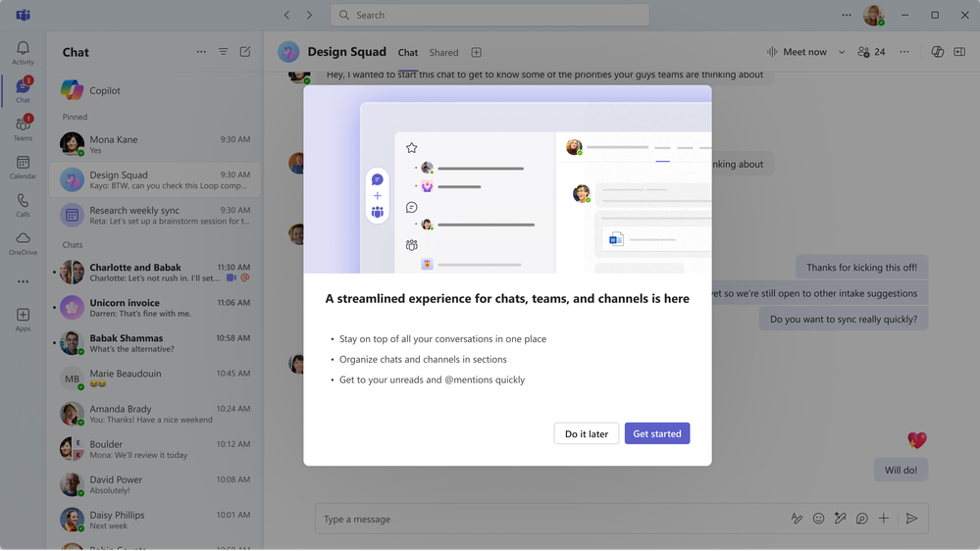
Task: Expand the Meet now dropdown arrow
Action: (842, 52)
